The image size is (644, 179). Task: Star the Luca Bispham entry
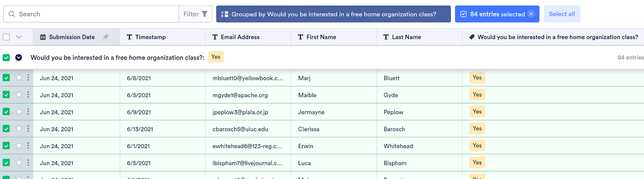click(x=19, y=163)
